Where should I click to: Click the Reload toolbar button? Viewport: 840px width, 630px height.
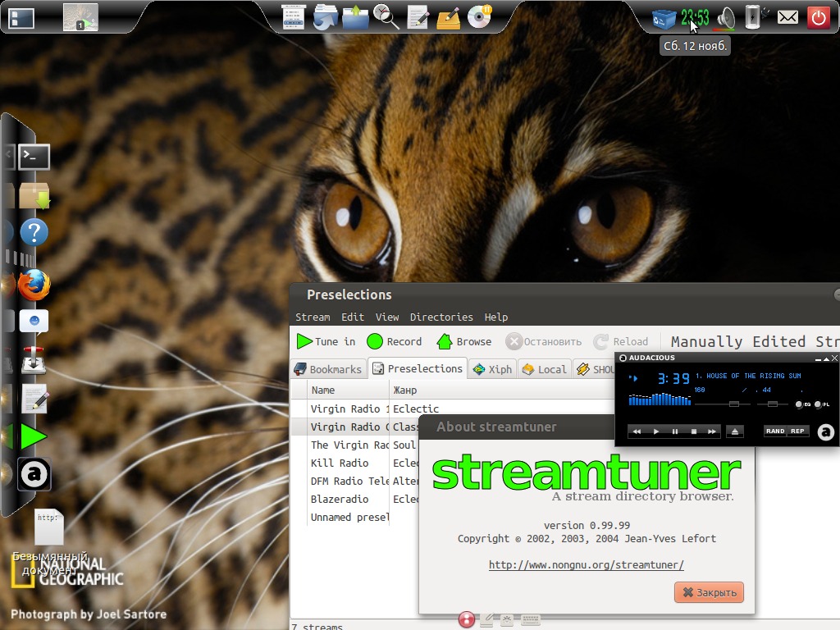pos(621,342)
